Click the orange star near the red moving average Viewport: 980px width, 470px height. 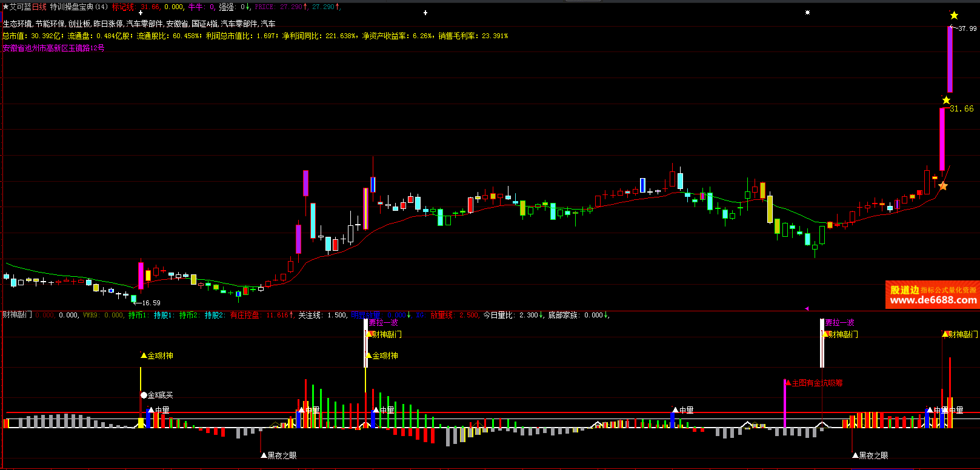click(x=943, y=186)
